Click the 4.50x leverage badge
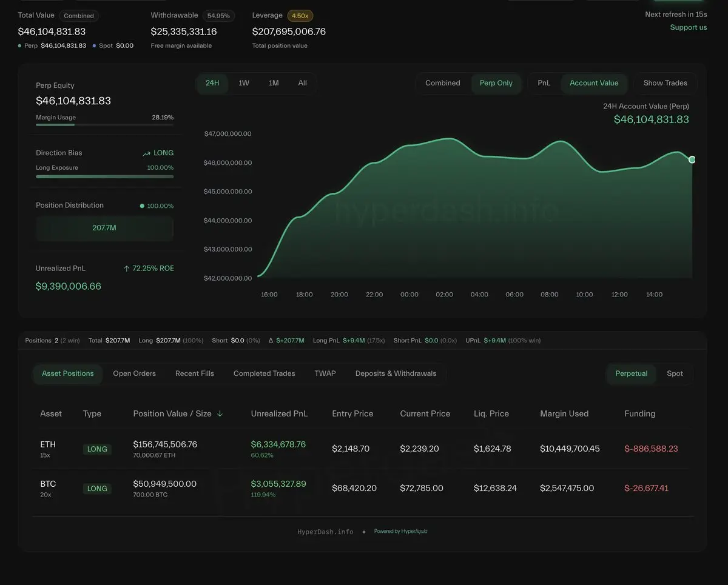The height and width of the screenshot is (585, 728). pos(300,16)
